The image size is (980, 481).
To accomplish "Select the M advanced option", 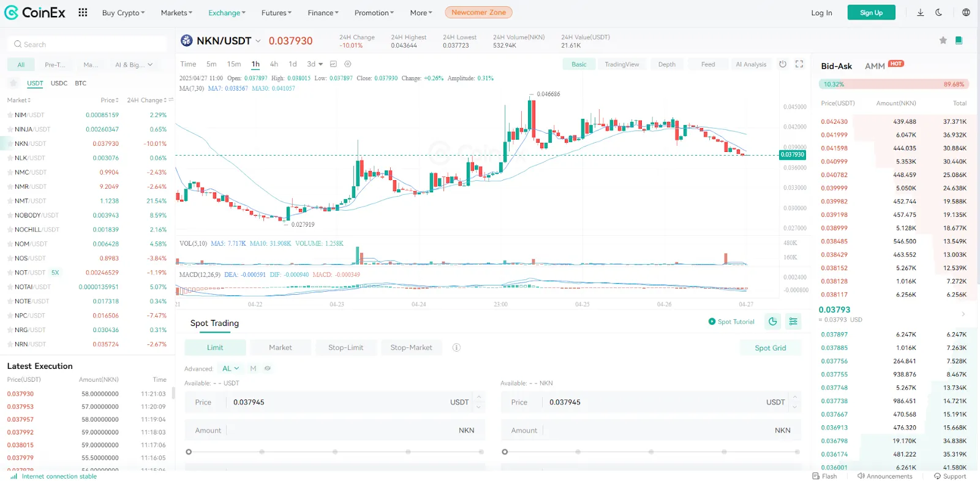I will point(253,368).
